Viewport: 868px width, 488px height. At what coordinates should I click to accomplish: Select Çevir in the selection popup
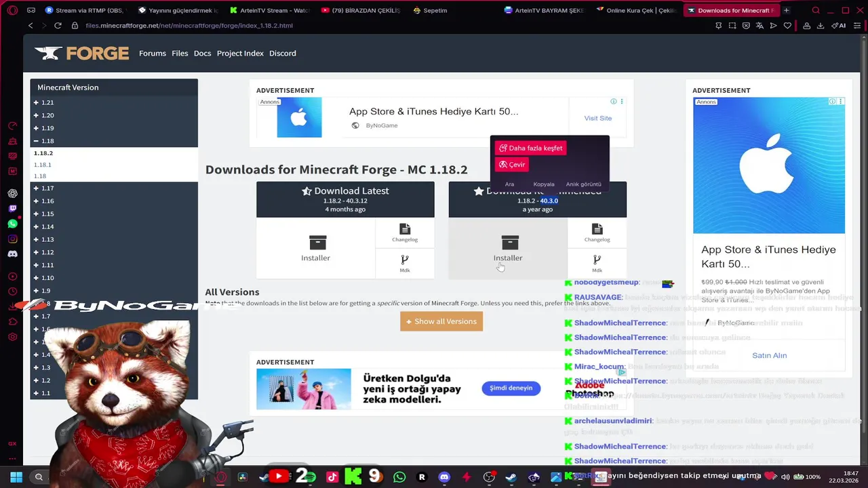click(x=512, y=165)
